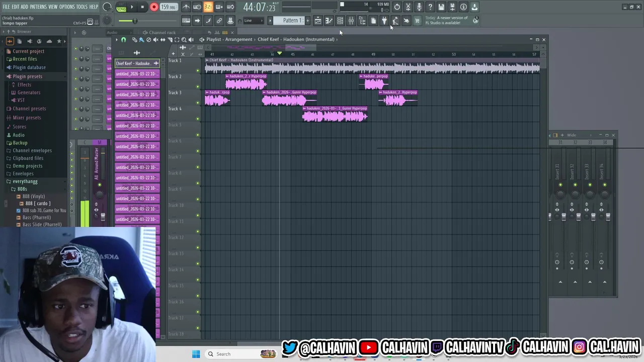644x362 pixels.
Task: Toggle Insert 31 mute LED in mixer
Action: point(560,185)
